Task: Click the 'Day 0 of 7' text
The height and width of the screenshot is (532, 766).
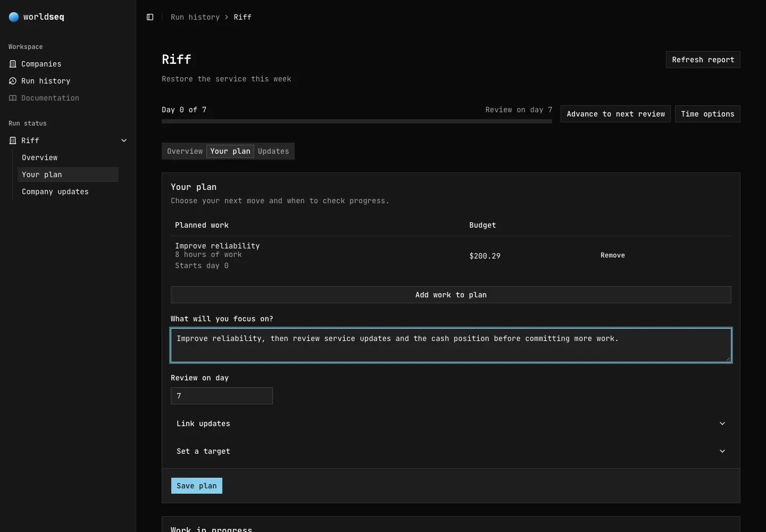Action: 184,110
